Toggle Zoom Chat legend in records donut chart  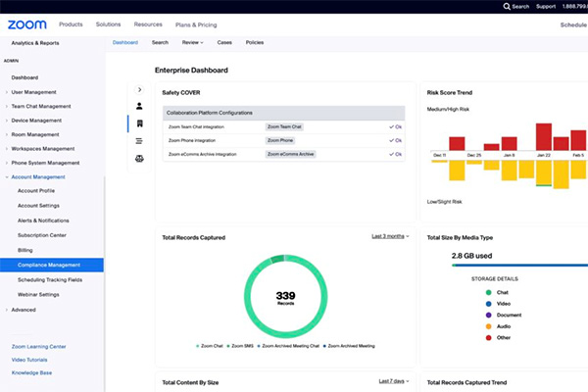click(210, 347)
